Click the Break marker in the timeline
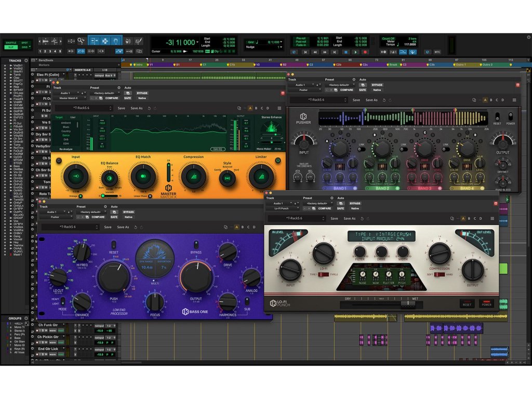Image resolution: width=532 pixels, height=399 pixels. (x=392, y=64)
